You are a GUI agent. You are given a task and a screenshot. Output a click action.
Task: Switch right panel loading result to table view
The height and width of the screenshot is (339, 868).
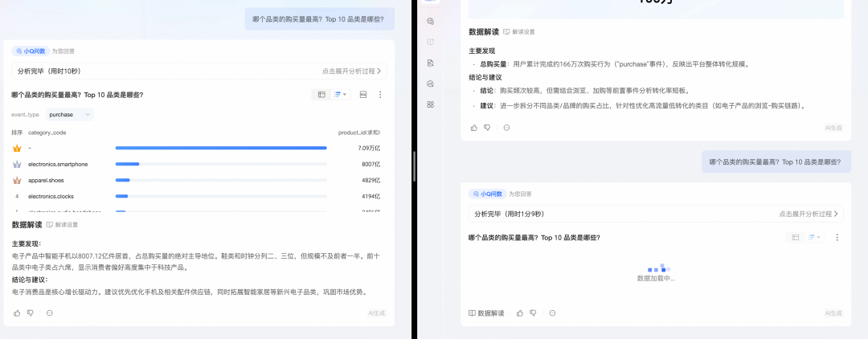pos(796,237)
